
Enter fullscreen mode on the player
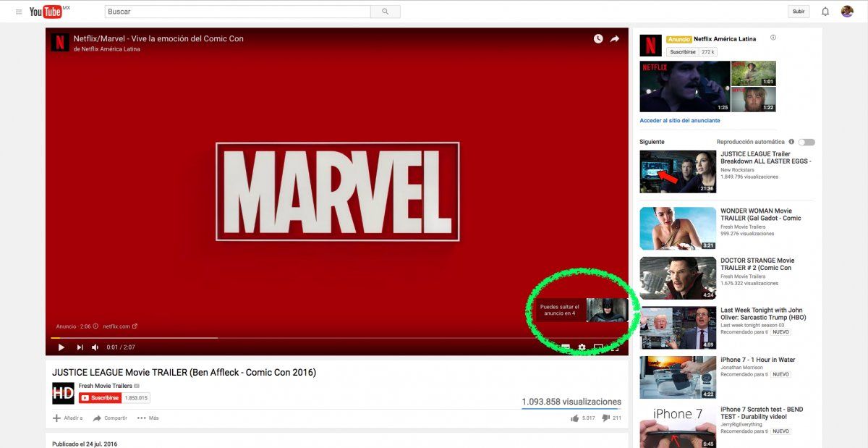click(616, 347)
